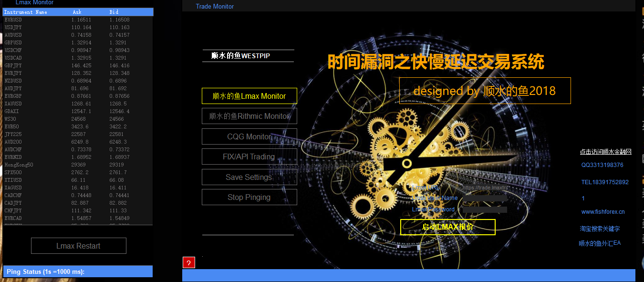The height and width of the screenshot is (282, 644).
Task: Click the Lmax Restart button
Action: tap(78, 246)
